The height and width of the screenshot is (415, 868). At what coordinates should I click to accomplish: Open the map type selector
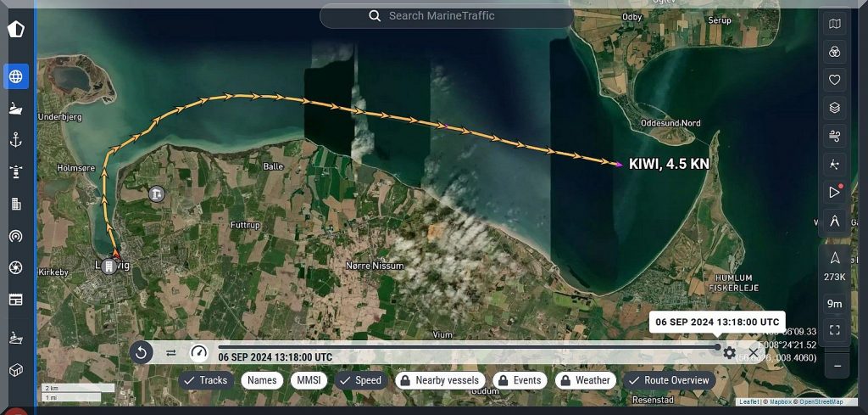835,25
